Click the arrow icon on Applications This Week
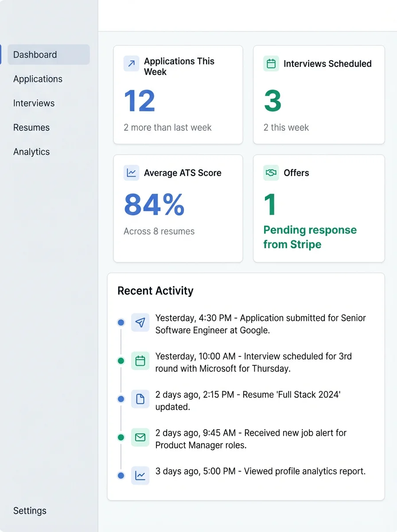 [x=131, y=64]
